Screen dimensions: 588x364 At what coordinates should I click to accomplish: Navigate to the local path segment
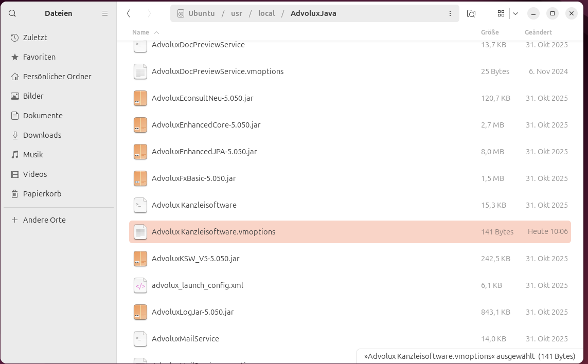266,13
